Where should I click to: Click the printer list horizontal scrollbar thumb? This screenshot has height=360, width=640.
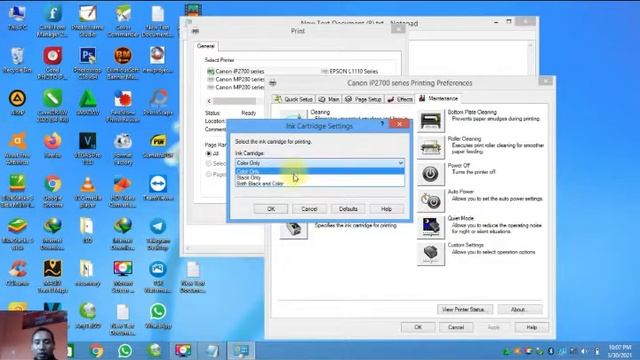235,101
